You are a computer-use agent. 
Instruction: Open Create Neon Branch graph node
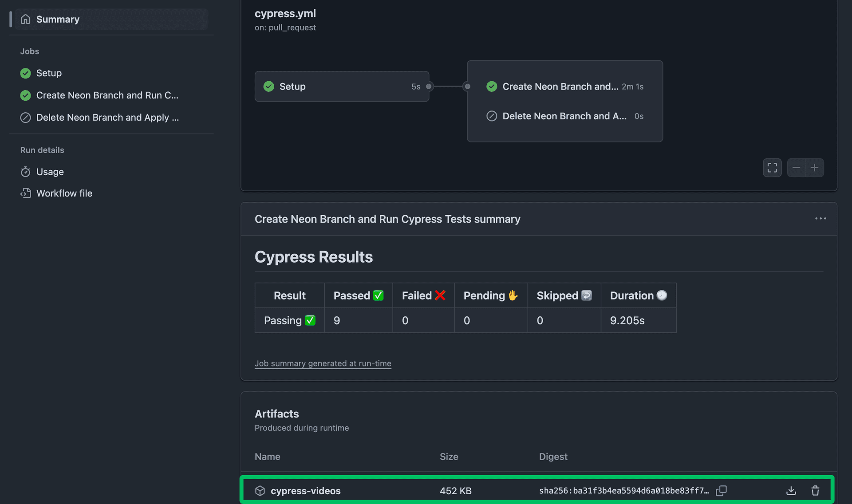560,87
